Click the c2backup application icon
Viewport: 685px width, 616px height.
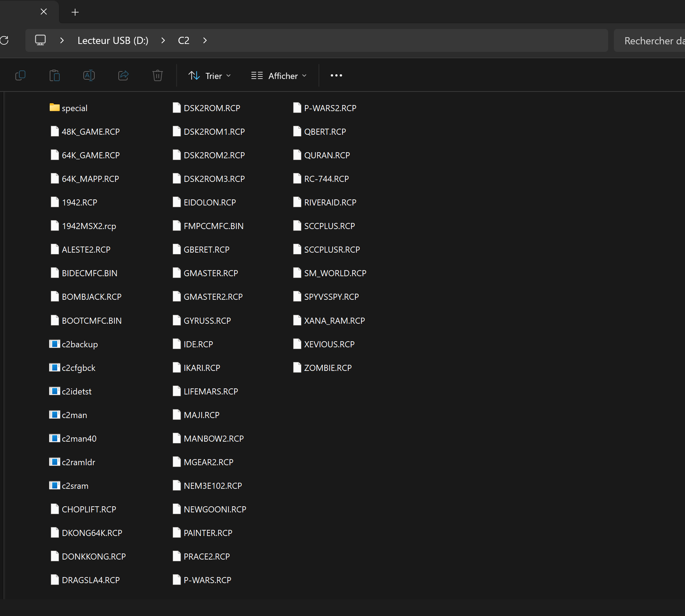[x=54, y=344]
